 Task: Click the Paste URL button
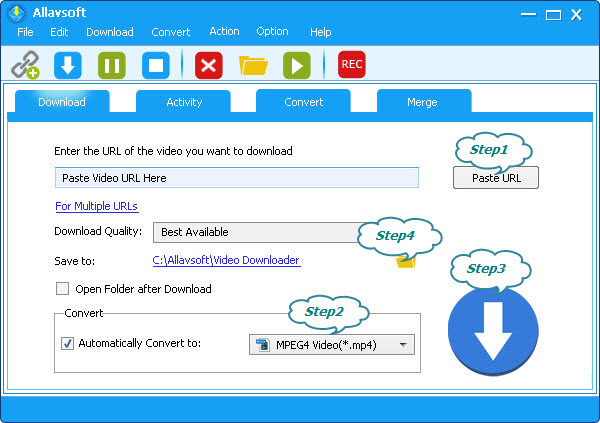click(x=496, y=178)
